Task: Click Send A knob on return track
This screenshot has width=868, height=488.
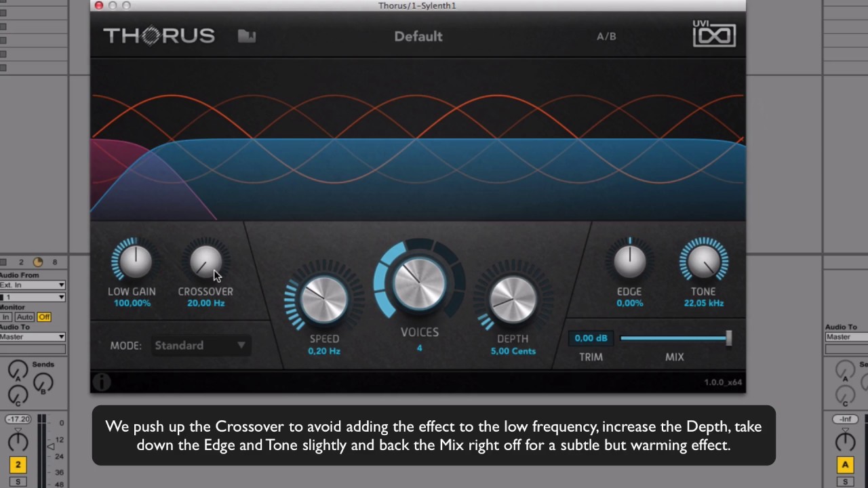Action: 845,370
